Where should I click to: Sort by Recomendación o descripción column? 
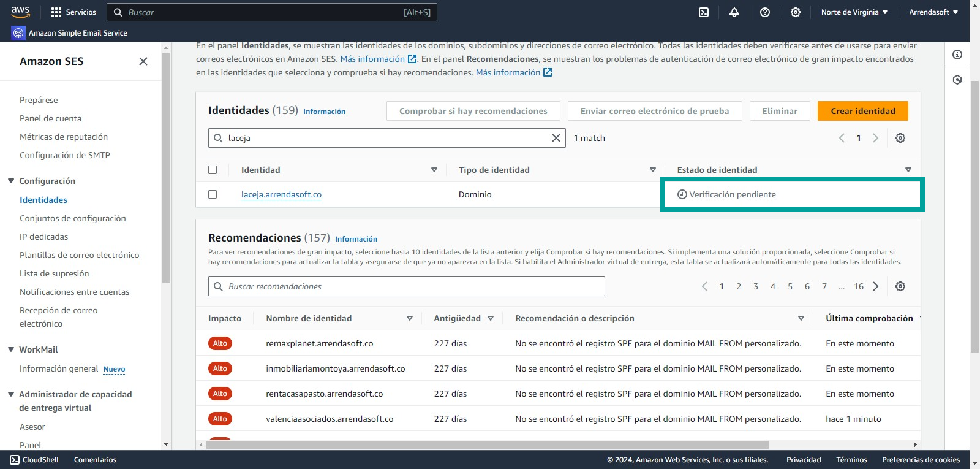(801, 318)
